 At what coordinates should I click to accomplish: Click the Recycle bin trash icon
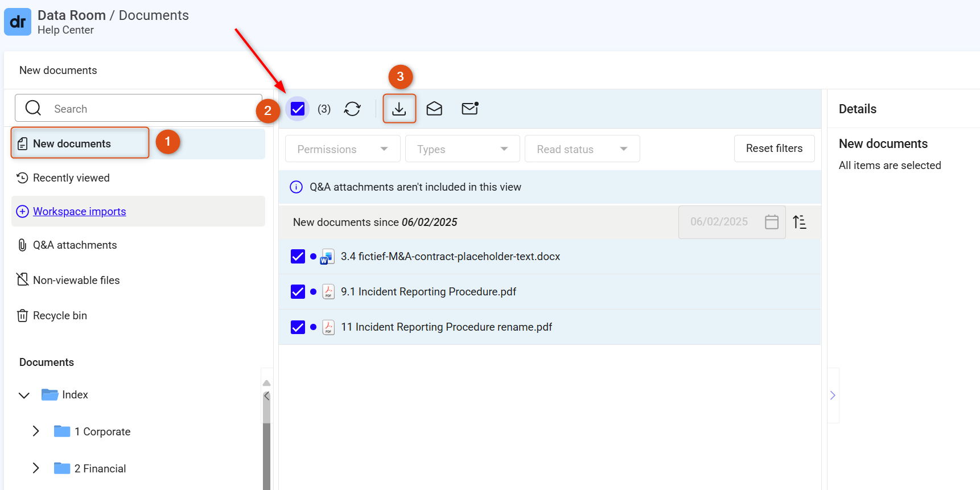(x=22, y=315)
